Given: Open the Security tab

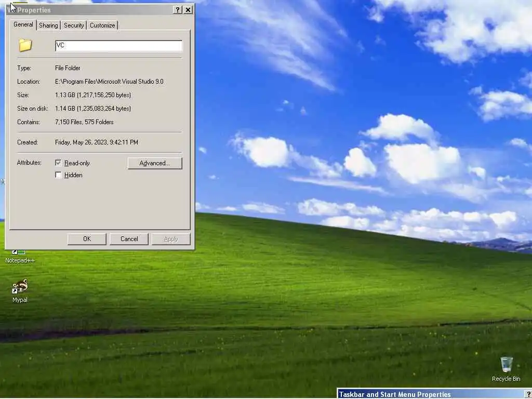Looking at the screenshot, I should [74, 25].
